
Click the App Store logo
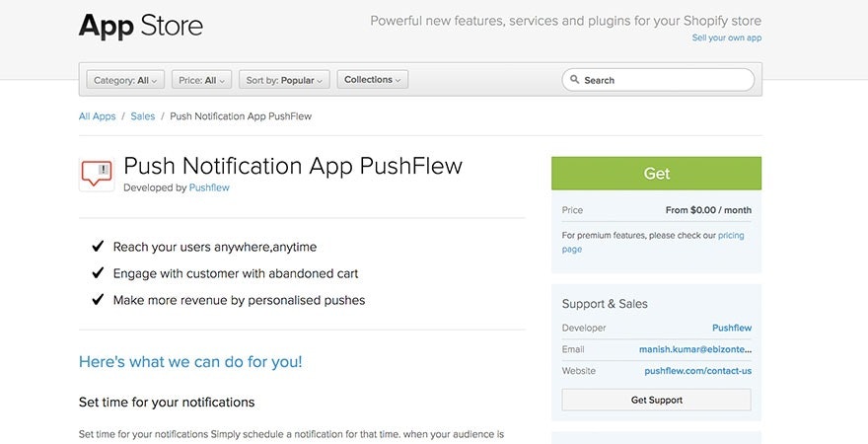pyautogui.click(x=140, y=27)
